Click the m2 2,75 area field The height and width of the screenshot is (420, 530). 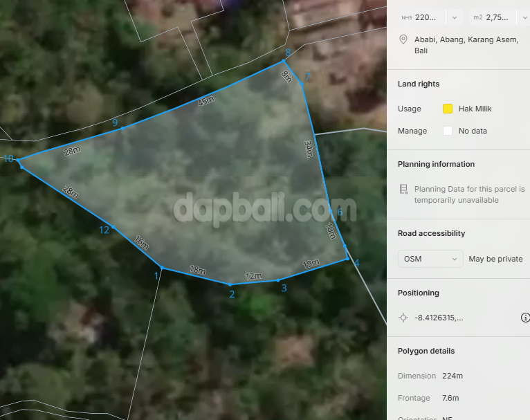494,17
